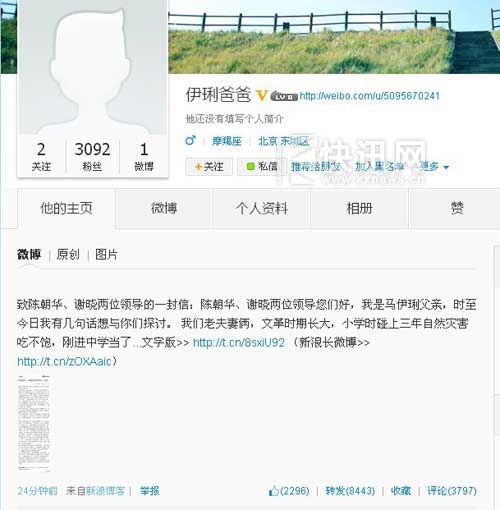Click the orange V verification badge
Screen dimensions: 500x510
262,96
